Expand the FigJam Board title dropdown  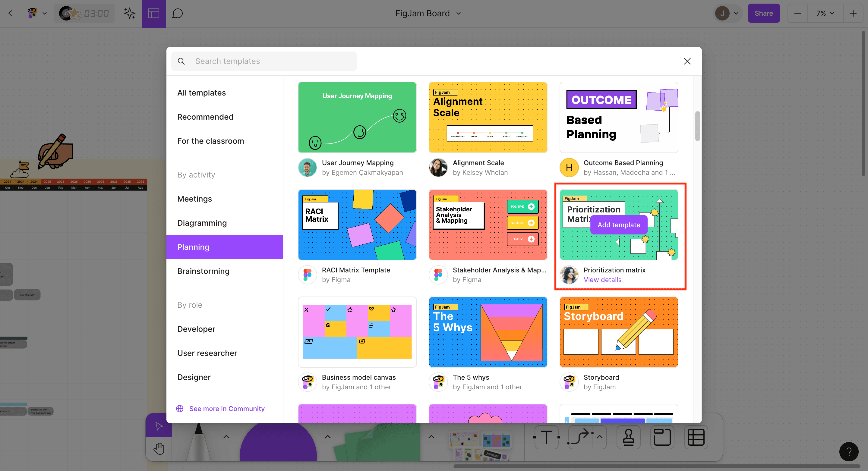pos(458,14)
